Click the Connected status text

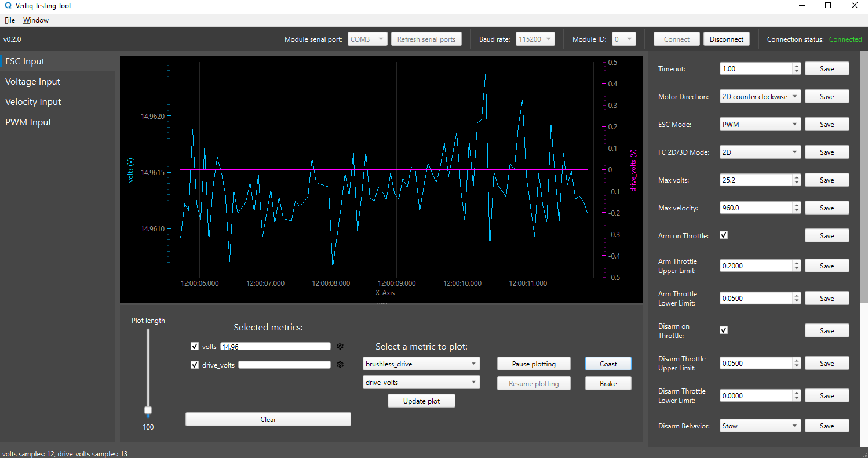(x=845, y=39)
